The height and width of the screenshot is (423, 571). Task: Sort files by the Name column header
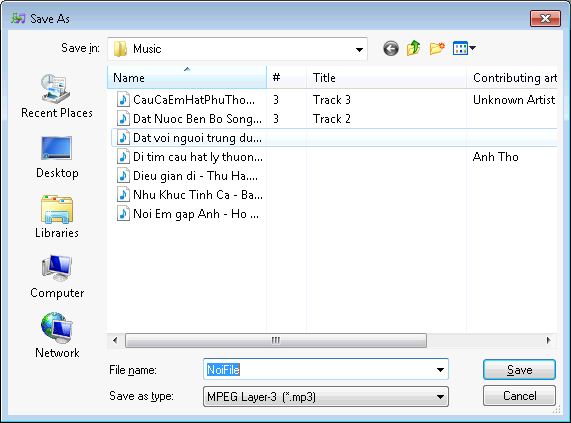point(187,78)
